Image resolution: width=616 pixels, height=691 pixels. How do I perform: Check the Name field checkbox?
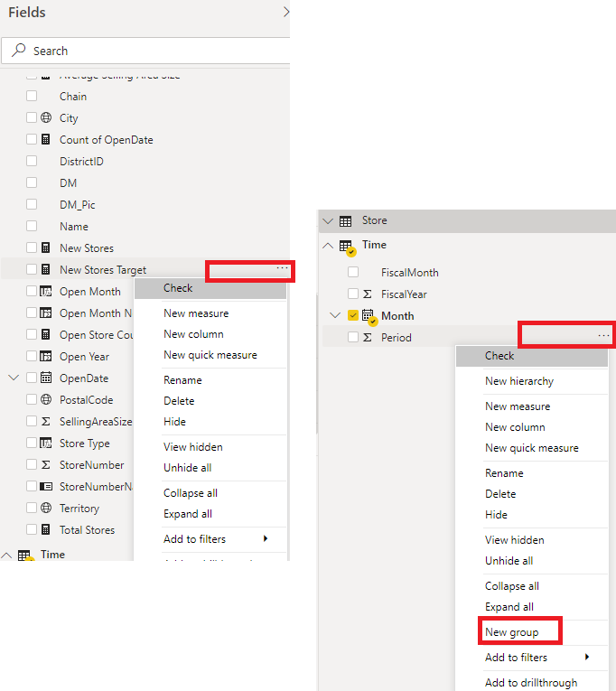tap(32, 226)
